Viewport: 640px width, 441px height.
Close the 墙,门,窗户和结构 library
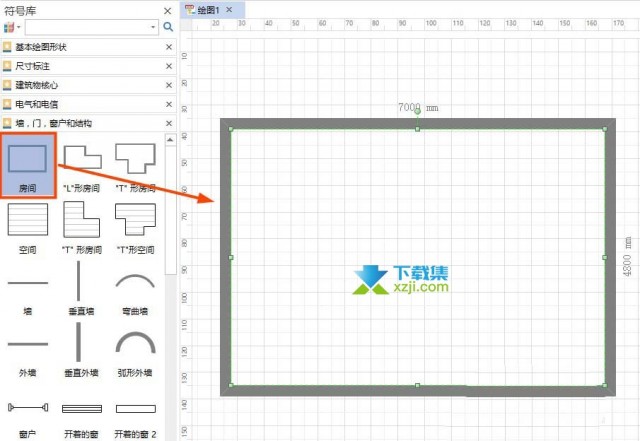tap(169, 123)
